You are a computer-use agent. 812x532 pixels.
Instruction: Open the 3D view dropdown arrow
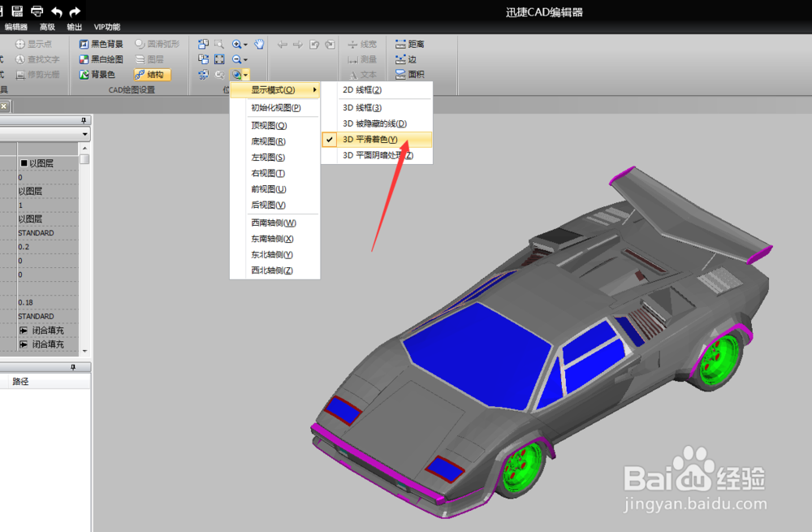246,75
